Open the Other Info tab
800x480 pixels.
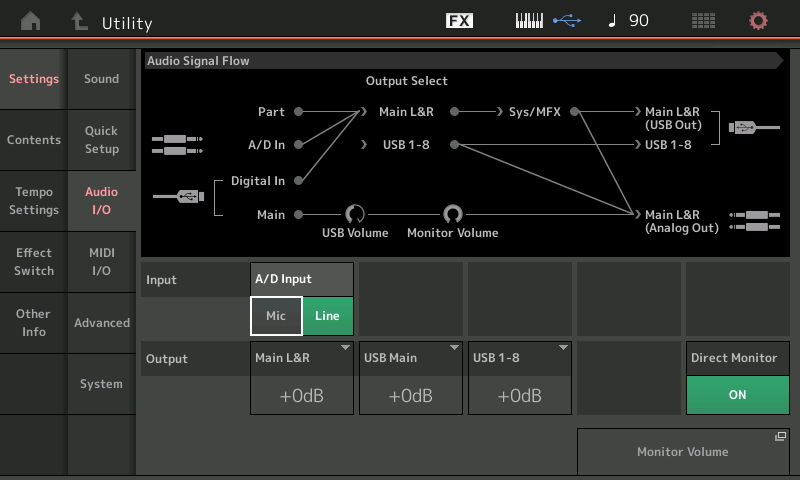coord(34,322)
